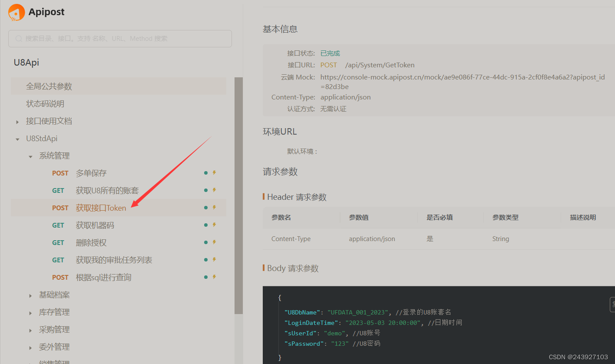Open the 接口使用文档 folder label

coord(49,121)
